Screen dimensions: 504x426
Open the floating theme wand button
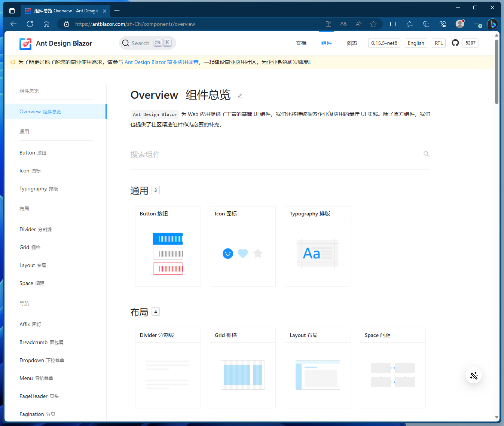[x=473, y=375]
